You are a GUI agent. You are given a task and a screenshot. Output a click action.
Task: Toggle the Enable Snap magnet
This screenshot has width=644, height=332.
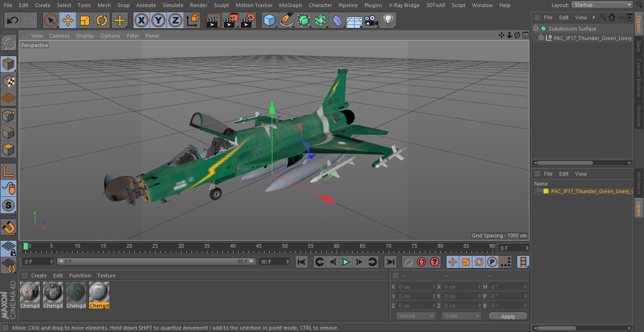point(8,227)
